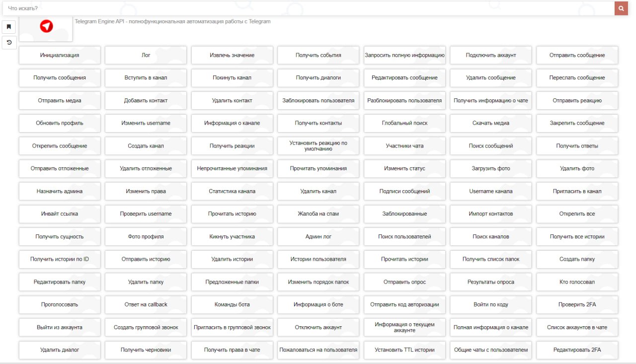Open 'Получить диалоги' action
Image resolution: width=636 pixels, height=364 pixels.
tap(318, 78)
